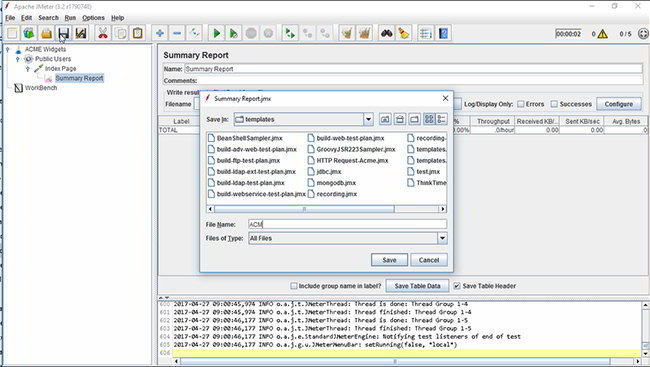Click the Save As toolbar icon
The height and width of the screenshot is (367, 650).
(x=81, y=33)
